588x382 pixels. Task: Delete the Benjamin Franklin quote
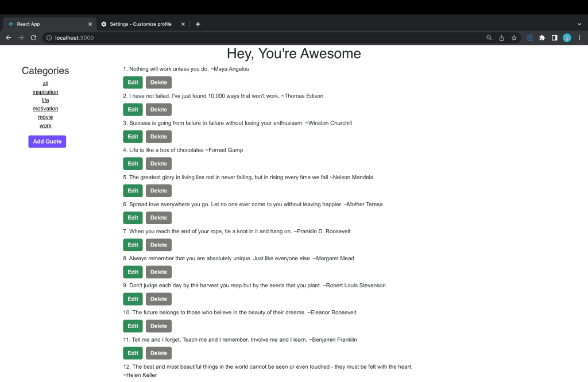[158, 353]
